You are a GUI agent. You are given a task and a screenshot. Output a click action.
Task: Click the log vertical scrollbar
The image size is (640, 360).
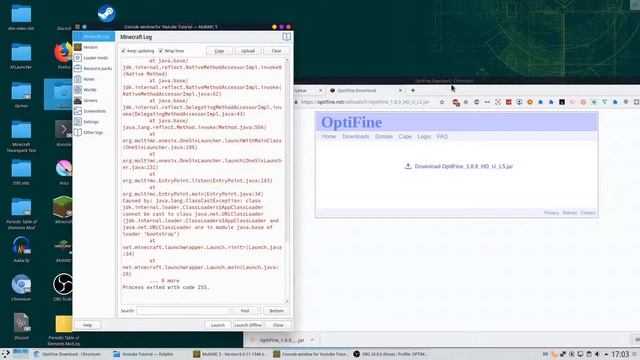[287, 151]
